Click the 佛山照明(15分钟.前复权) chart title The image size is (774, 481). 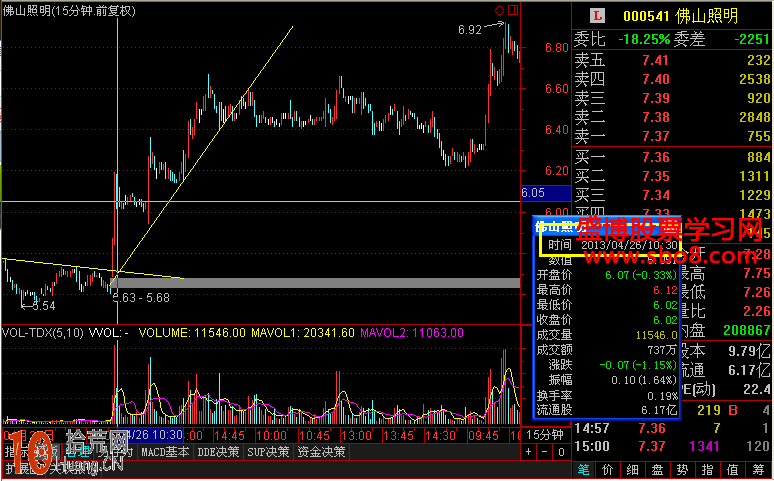coord(69,11)
